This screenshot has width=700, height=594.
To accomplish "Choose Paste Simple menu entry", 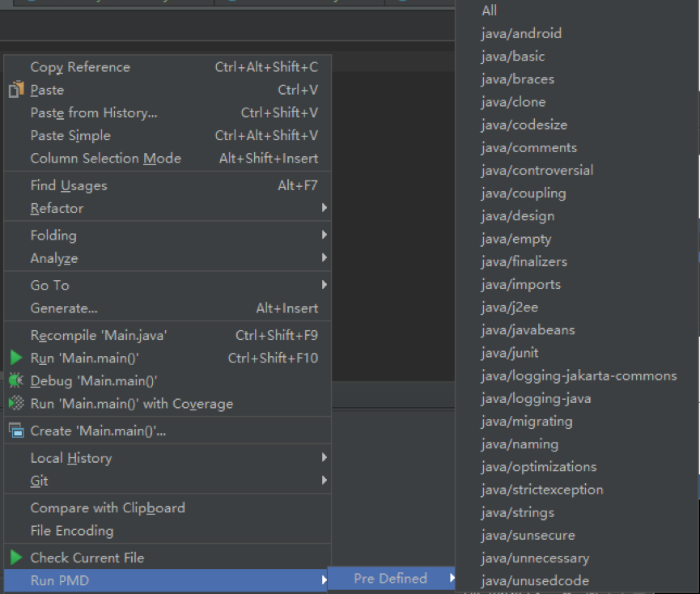I will point(168,135).
